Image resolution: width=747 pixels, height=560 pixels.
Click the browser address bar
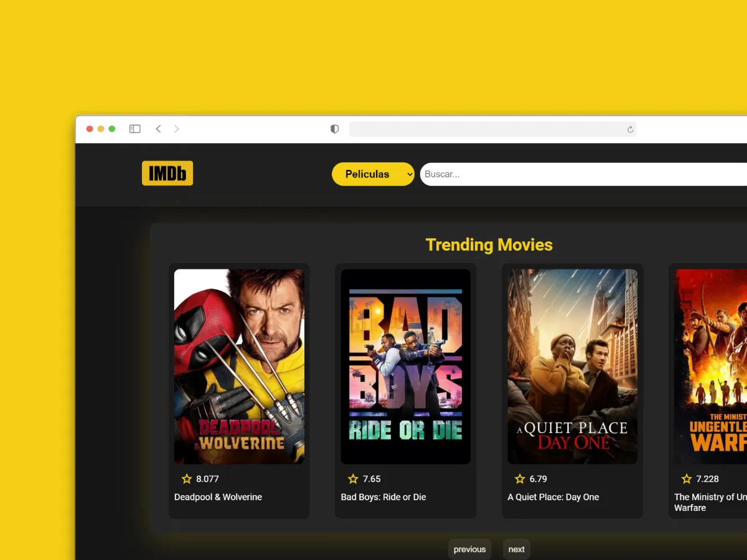[486, 129]
